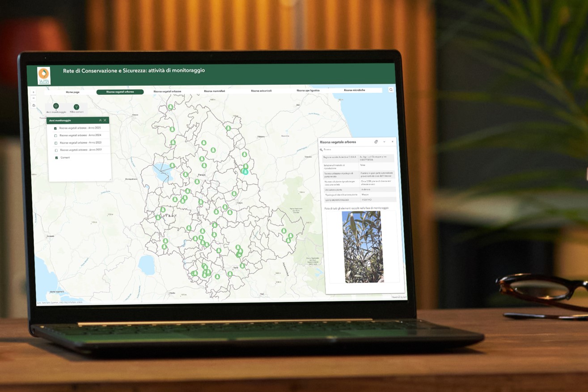Enable the Anno 2024 layer checkbox
Screen dimensions: 588x392
55,135
